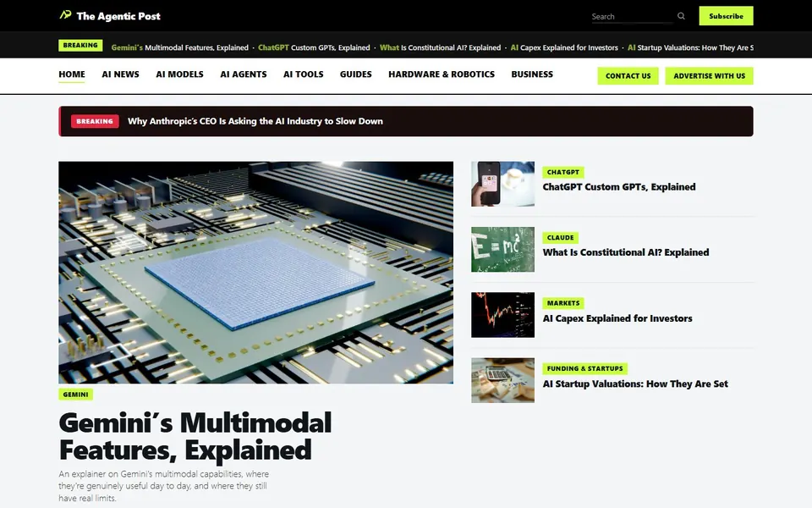The width and height of the screenshot is (812, 508).
Task: Click the green Gemini category tag
Action: coord(75,395)
